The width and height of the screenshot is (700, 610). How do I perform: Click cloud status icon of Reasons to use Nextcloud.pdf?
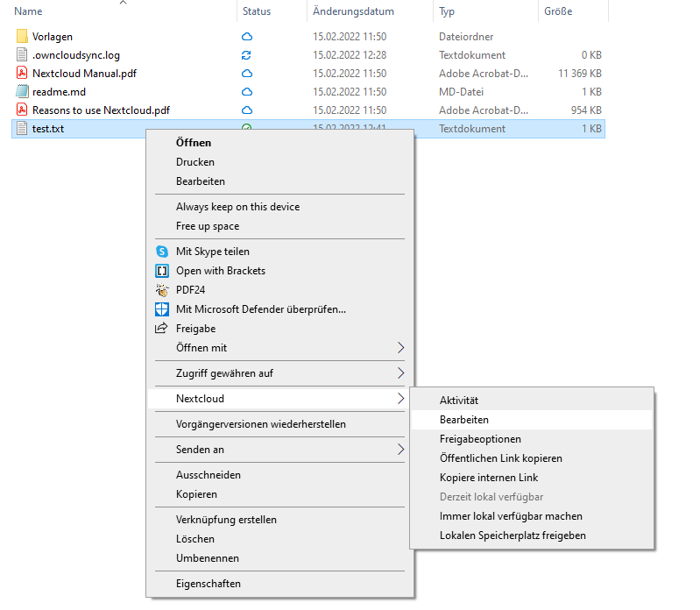point(247,110)
